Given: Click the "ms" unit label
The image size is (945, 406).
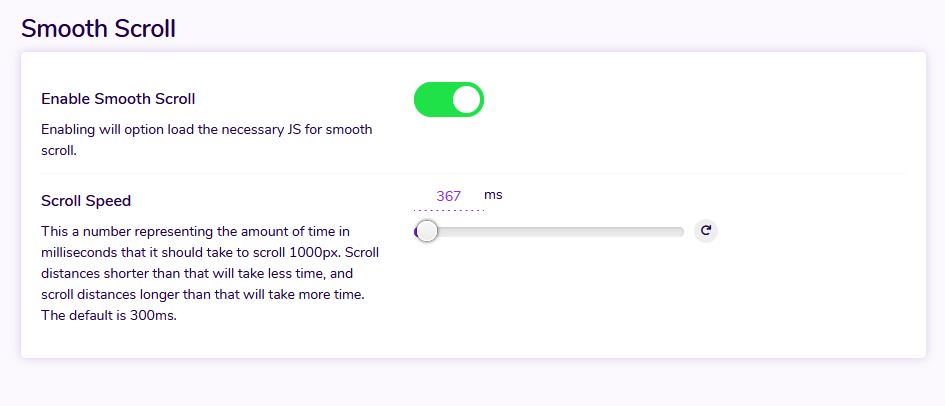Looking at the screenshot, I should click(x=493, y=195).
